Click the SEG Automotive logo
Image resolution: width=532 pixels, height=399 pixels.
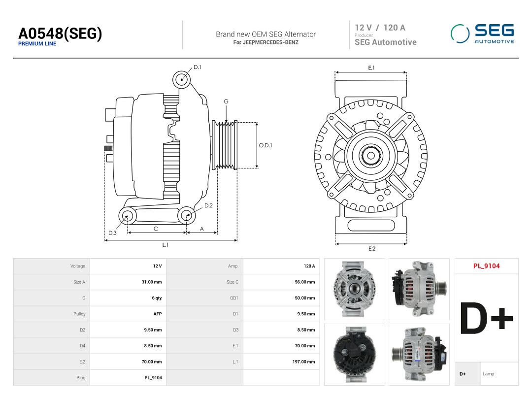[x=482, y=33]
